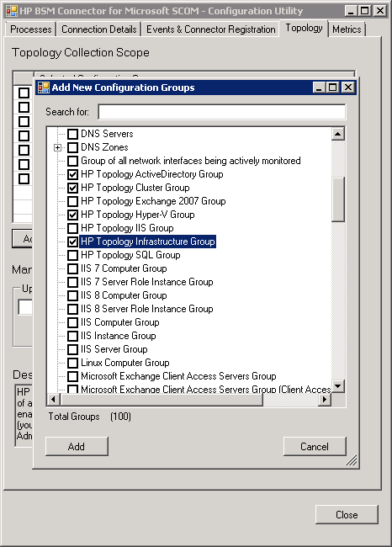Check the IIS Server Group checkbox
Image resolution: width=392 pixels, height=547 pixels.
pyautogui.click(x=72, y=349)
